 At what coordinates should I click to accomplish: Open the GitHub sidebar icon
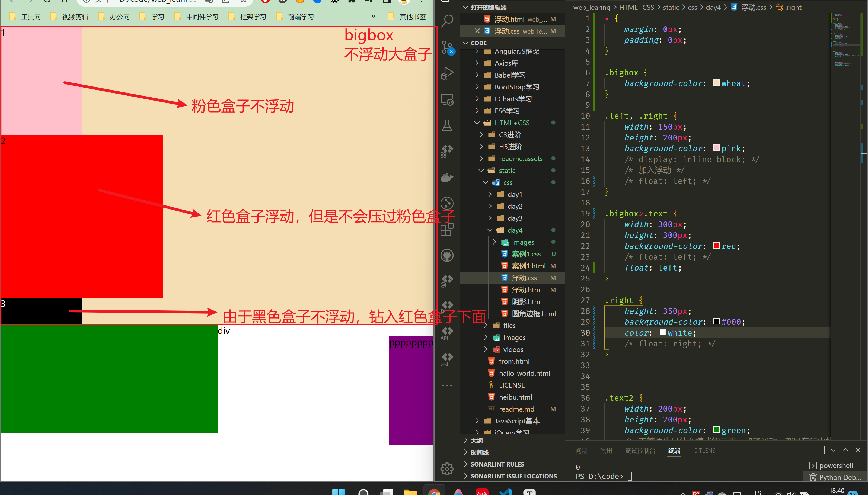tap(447, 255)
